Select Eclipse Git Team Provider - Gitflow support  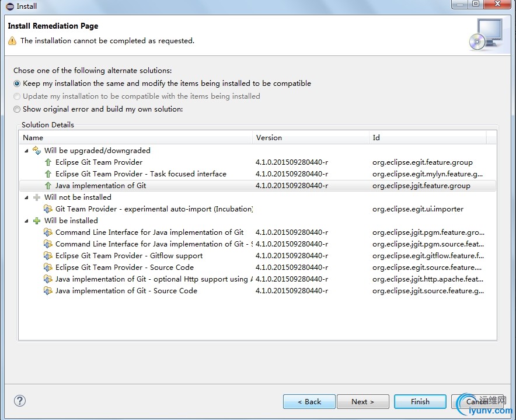coord(257,256)
